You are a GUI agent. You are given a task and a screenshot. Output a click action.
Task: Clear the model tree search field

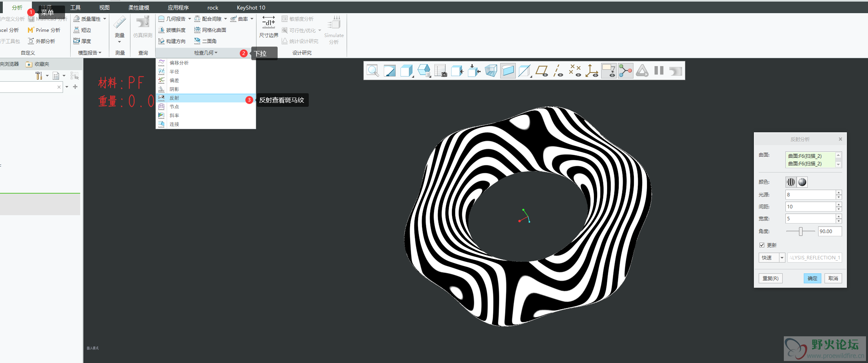click(x=59, y=87)
